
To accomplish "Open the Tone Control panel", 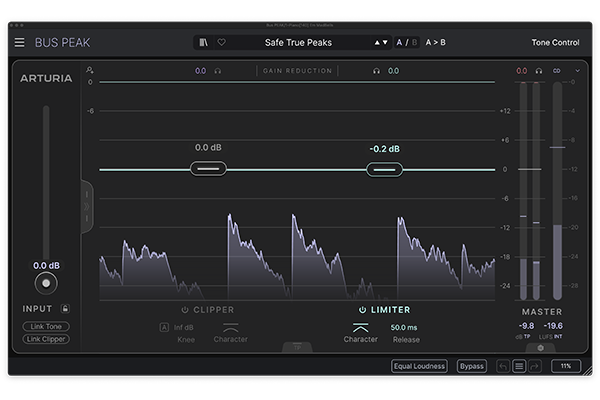I will 555,42.
